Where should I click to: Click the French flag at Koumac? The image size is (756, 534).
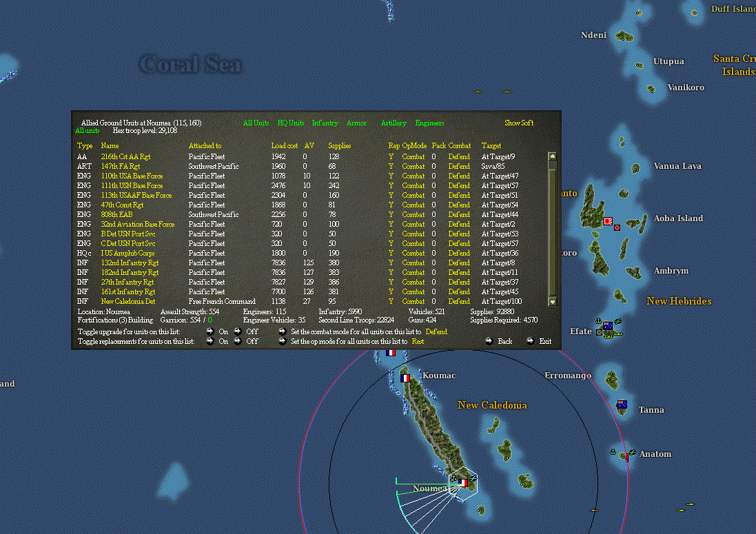tap(405, 378)
